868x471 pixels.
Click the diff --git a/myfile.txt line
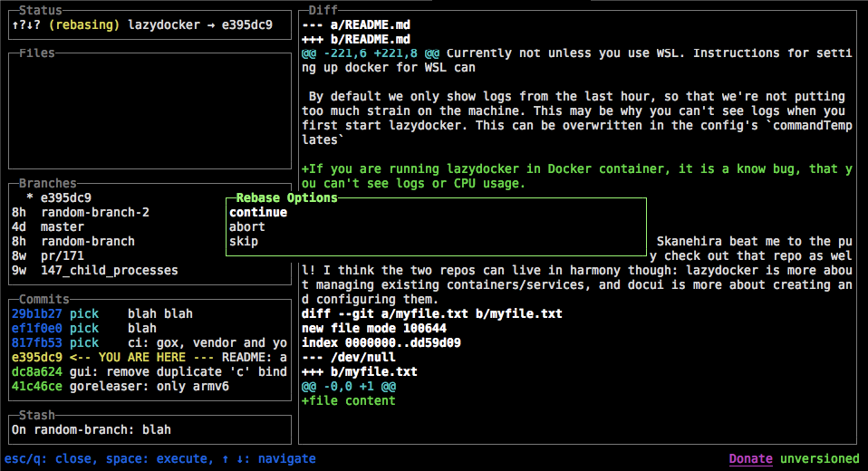(x=432, y=313)
